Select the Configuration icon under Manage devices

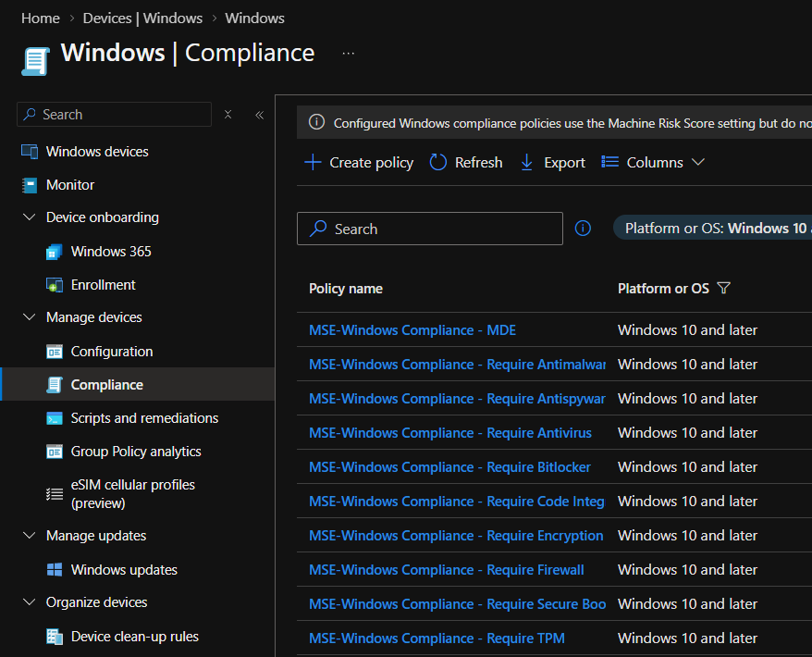(53, 351)
